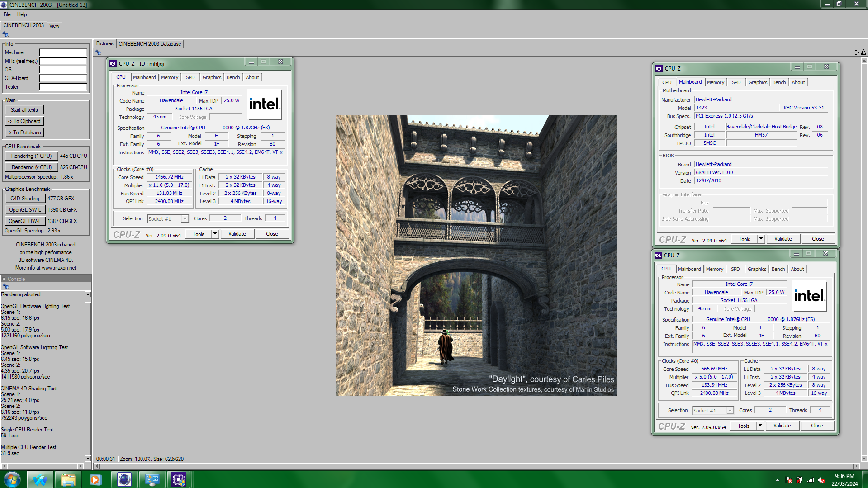Launch Windows Media Player from taskbar
Image resolution: width=868 pixels, height=488 pixels.
(95, 479)
